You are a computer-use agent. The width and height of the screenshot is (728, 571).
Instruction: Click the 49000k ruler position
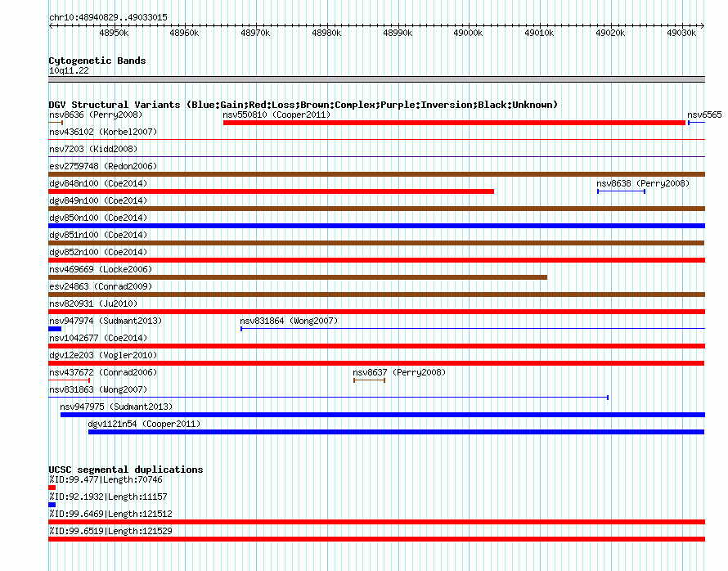tap(468, 33)
